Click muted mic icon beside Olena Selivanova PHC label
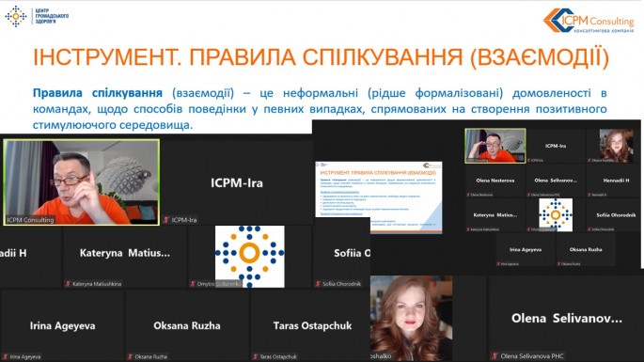 (x=495, y=355)
